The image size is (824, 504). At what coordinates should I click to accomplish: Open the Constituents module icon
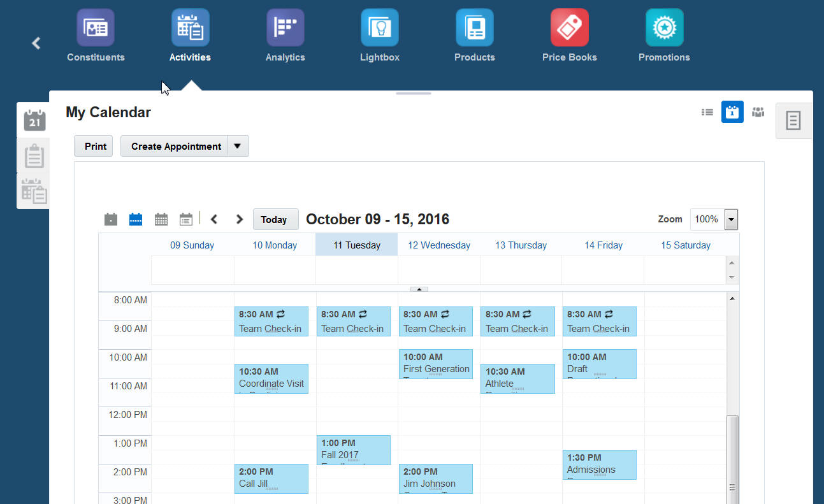tap(96, 28)
